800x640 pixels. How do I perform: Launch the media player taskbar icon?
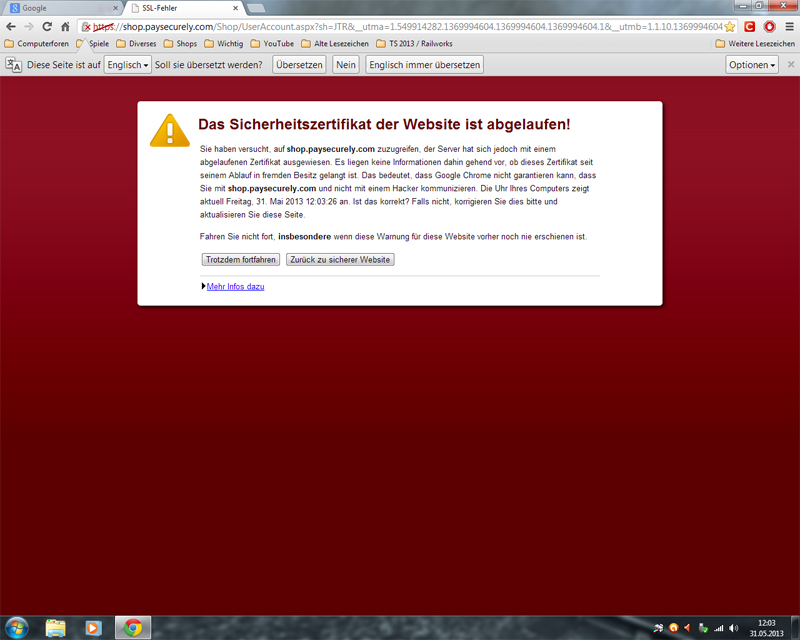[93, 628]
